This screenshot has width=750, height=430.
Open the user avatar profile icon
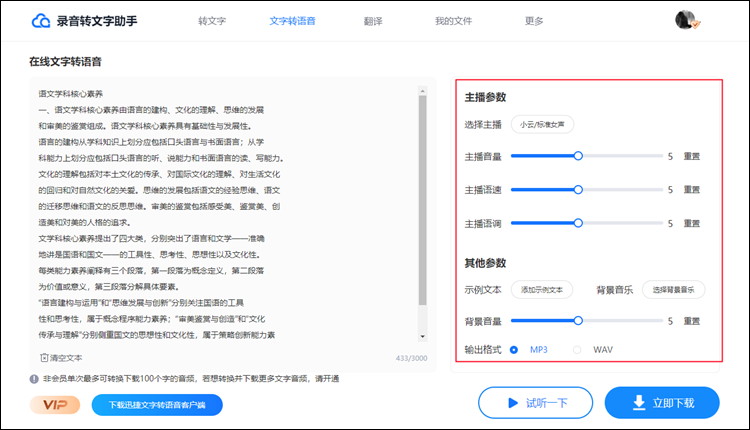pos(686,20)
